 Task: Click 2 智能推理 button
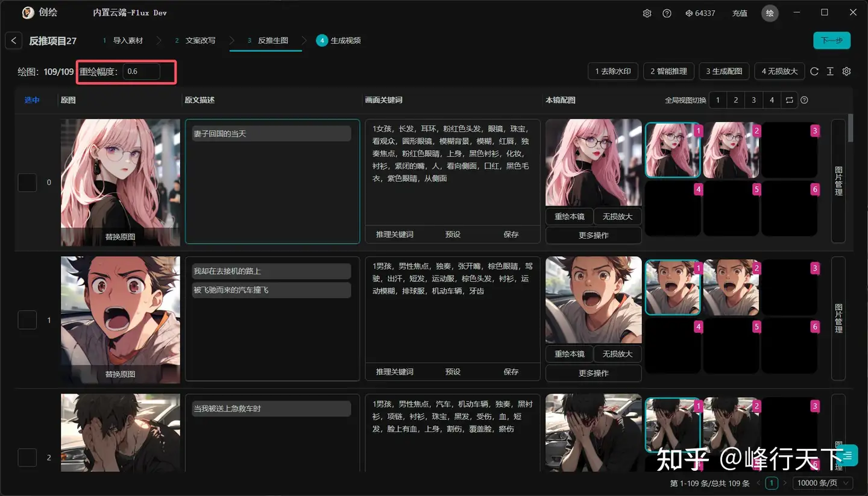(668, 71)
